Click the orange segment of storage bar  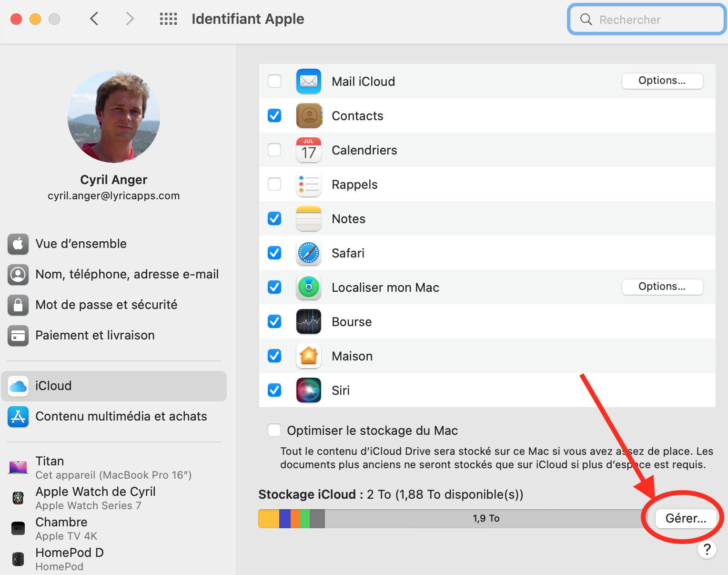tap(295, 519)
